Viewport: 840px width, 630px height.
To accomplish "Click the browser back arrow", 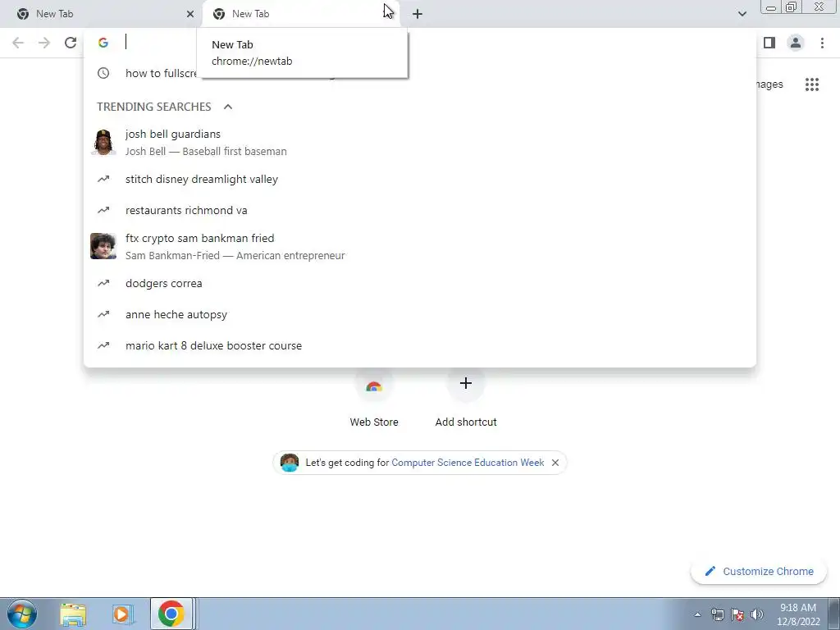I will [x=18, y=43].
